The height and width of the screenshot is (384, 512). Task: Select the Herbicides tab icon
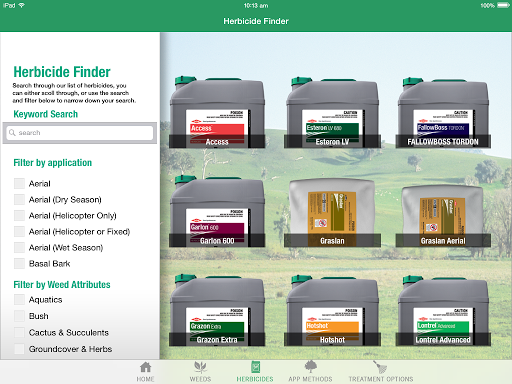[x=255, y=367]
